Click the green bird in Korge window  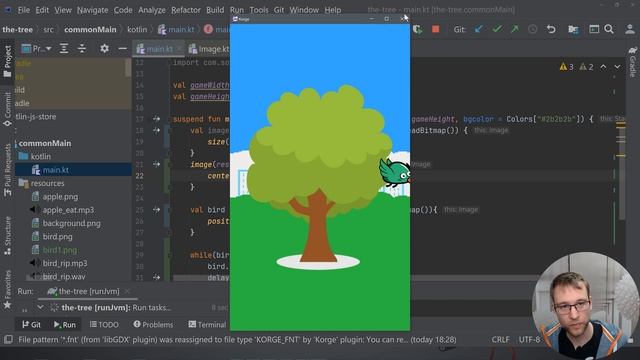click(x=395, y=173)
